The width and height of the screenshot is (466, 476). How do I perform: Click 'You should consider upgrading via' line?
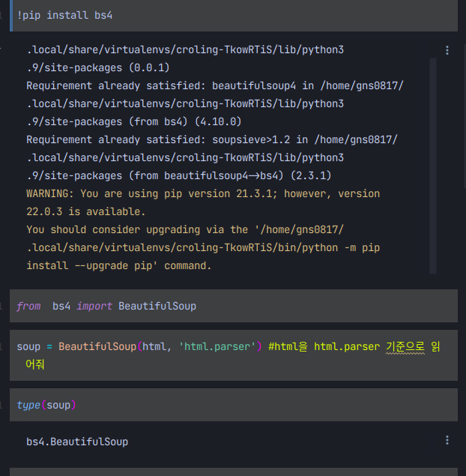click(x=185, y=230)
